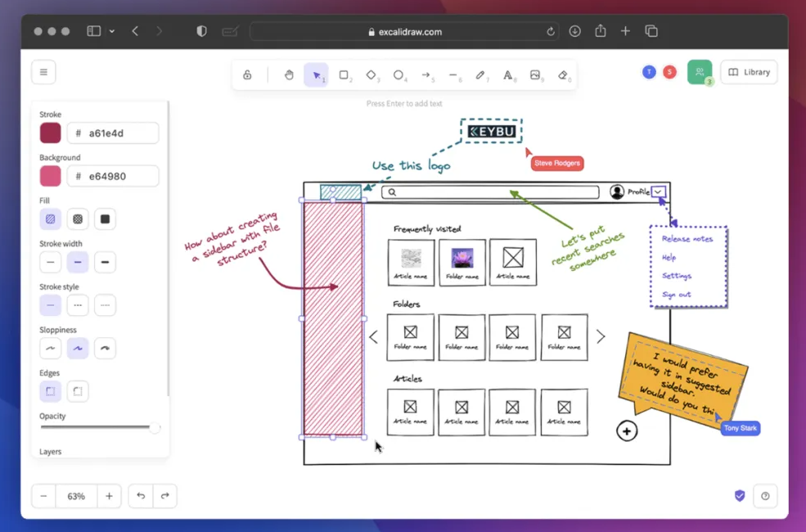Choose the cross-hatch fill style
The width and height of the screenshot is (806, 532).
pos(78,219)
